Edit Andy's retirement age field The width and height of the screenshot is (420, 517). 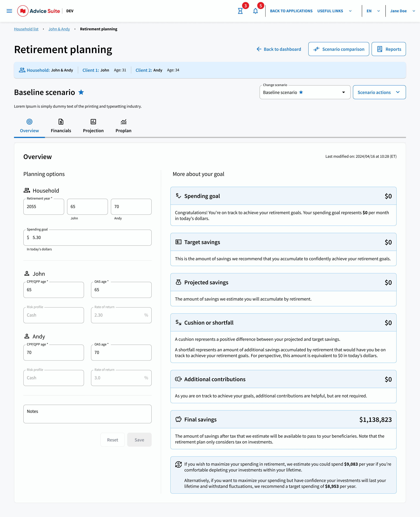coord(131,206)
